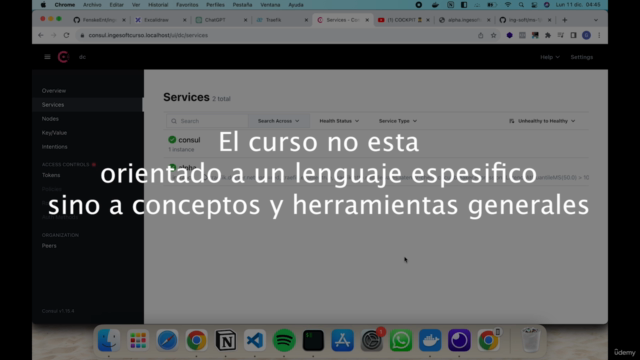Open System Settings from the dock
This screenshot has height=360, width=640.
coord(371,341)
